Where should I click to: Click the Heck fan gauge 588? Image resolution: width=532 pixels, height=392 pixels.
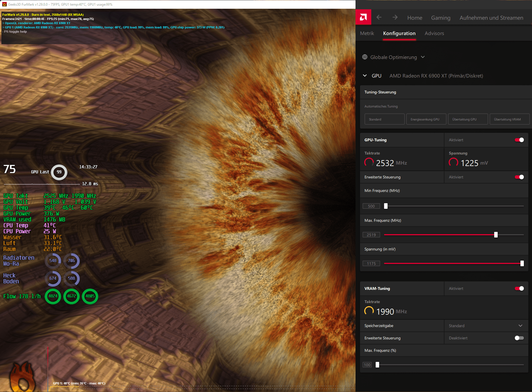(x=71, y=279)
